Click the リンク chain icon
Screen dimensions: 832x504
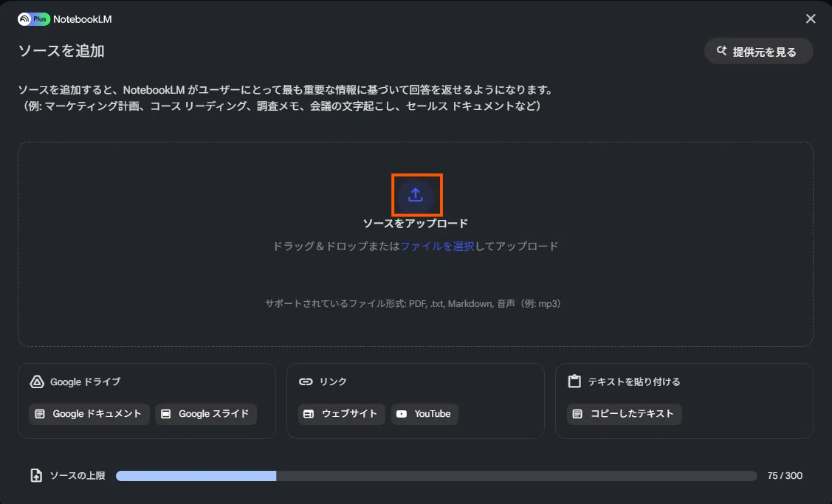coord(306,382)
